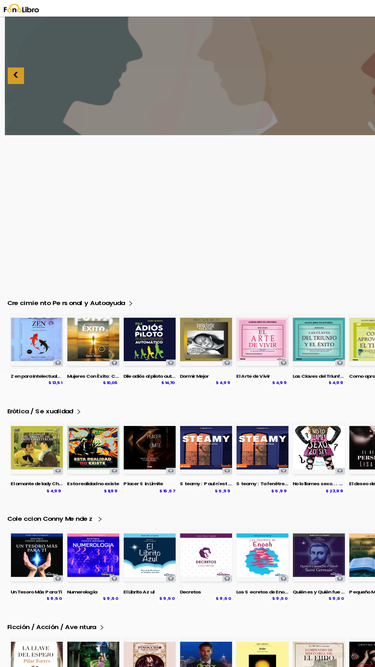Click the hero banner silhouettes image
The width and height of the screenshot is (375, 667).
coord(190,76)
